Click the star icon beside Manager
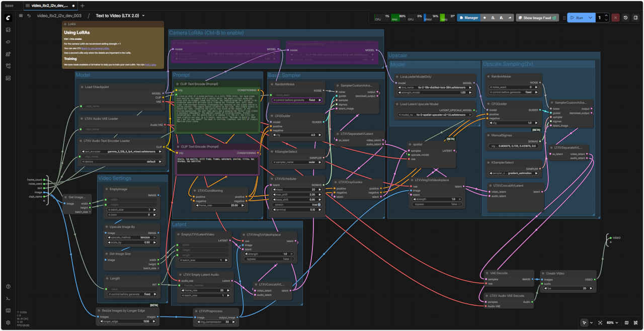 pos(485,18)
